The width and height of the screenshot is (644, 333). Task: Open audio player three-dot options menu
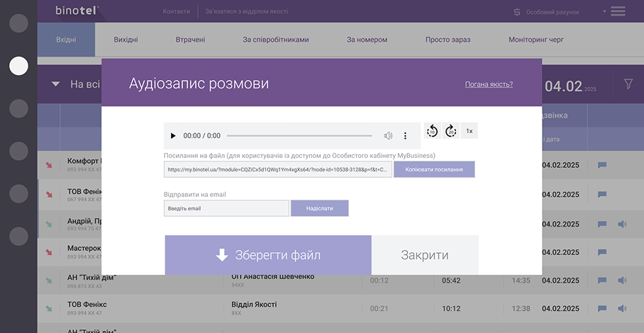406,135
